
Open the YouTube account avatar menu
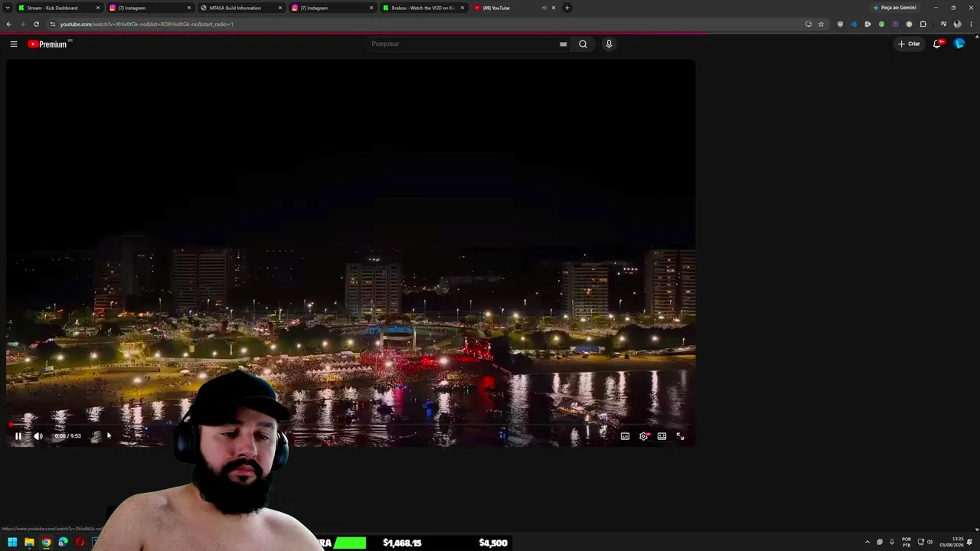click(959, 44)
